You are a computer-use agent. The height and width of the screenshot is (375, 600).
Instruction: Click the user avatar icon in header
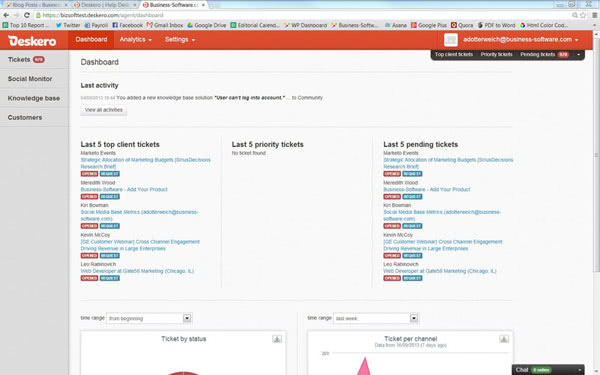[451, 40]
